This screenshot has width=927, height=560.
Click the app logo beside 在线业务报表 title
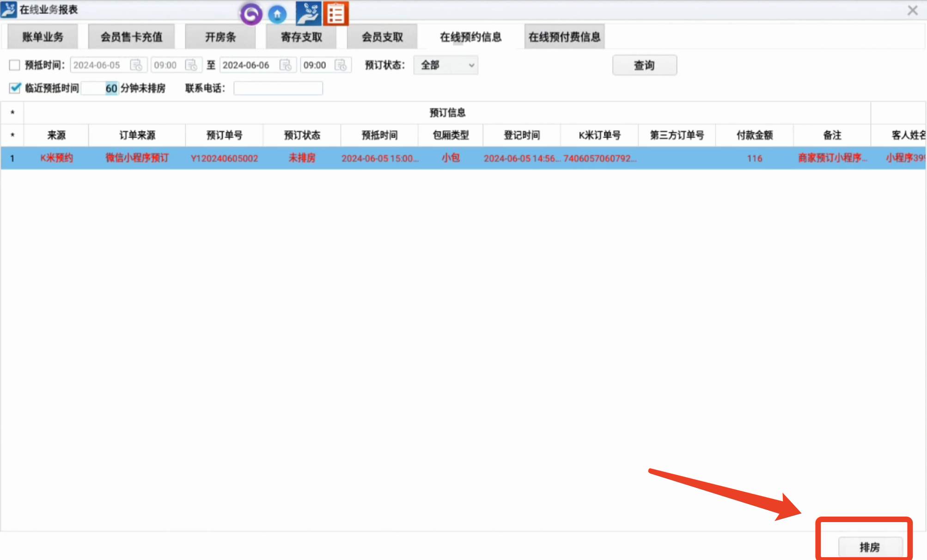pos(9,9)
